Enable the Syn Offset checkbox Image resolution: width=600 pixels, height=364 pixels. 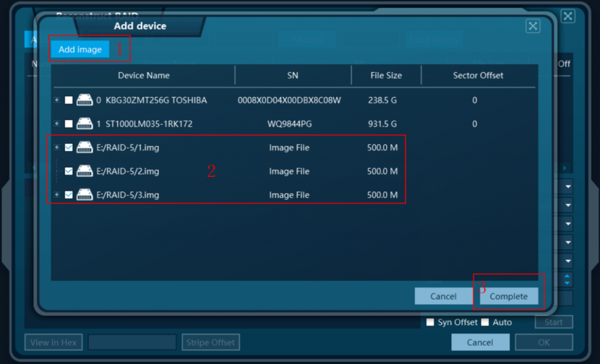coord(430,322)
